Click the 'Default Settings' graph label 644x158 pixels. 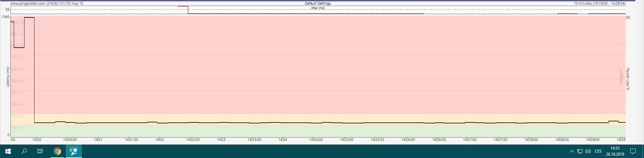[318, 3]
